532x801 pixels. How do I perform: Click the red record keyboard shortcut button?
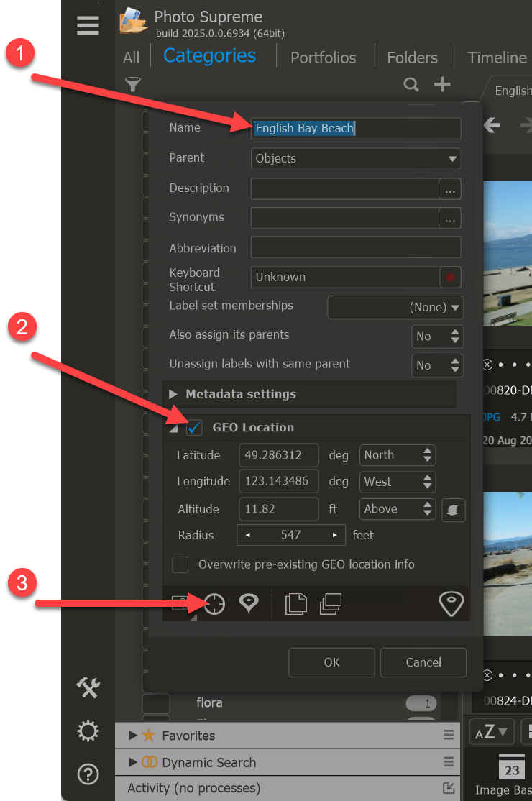[x=450, y=278]
